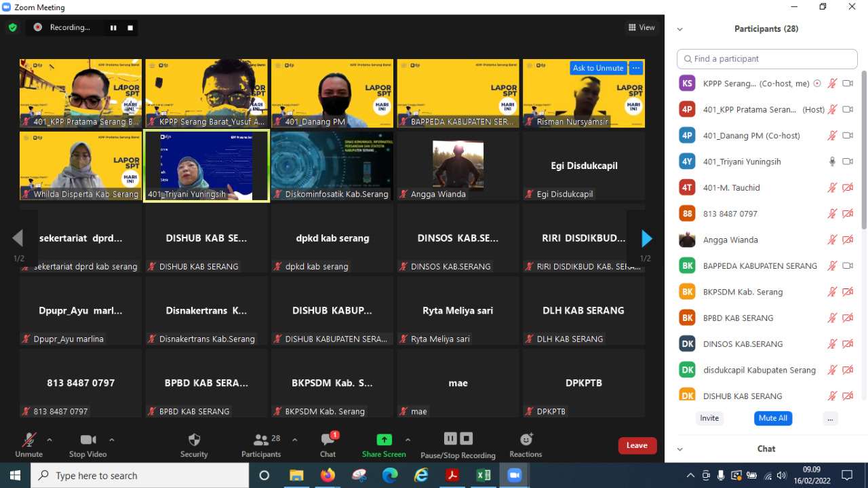The height and width of the screenshot is (488, 868).
Task: Open Zoom from the Windows taskbar
Action: pyautogui.click(x=514, y=475)
